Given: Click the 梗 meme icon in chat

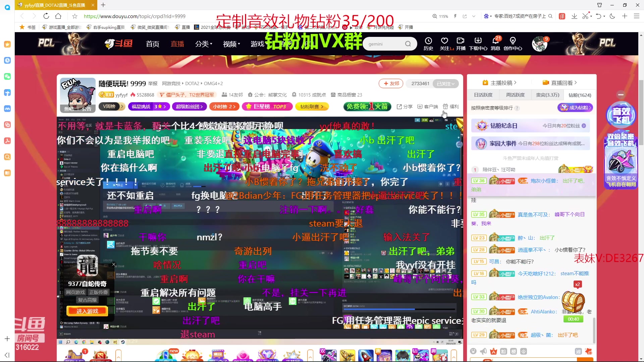Looking at the screenshot, I should tap(514, 351).
